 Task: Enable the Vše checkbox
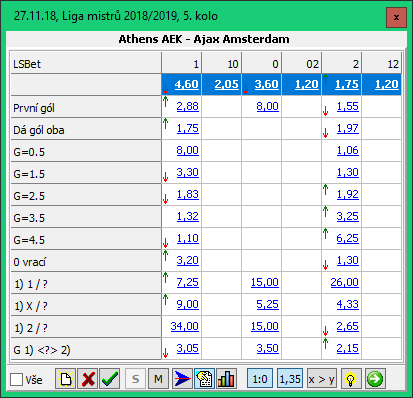tap(16, 379)
